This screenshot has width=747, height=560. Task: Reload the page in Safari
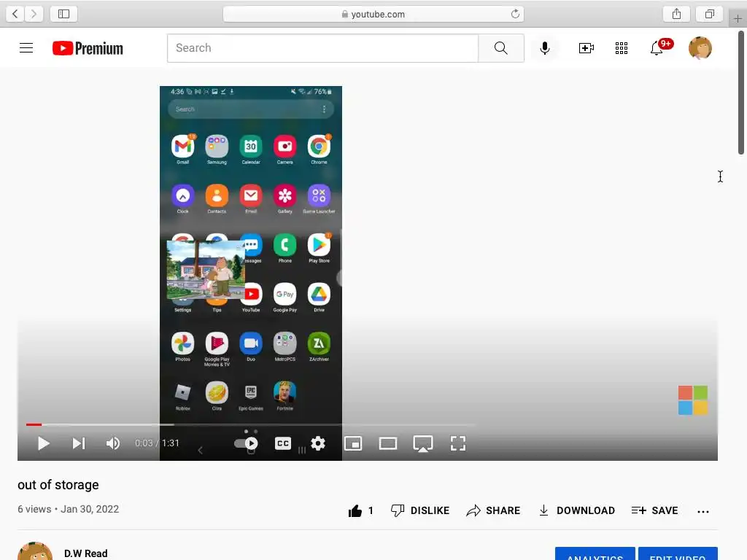click(515, 14)
